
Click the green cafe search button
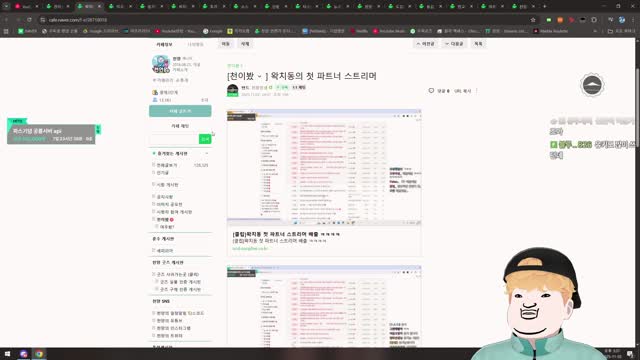[x=205, y=139]
